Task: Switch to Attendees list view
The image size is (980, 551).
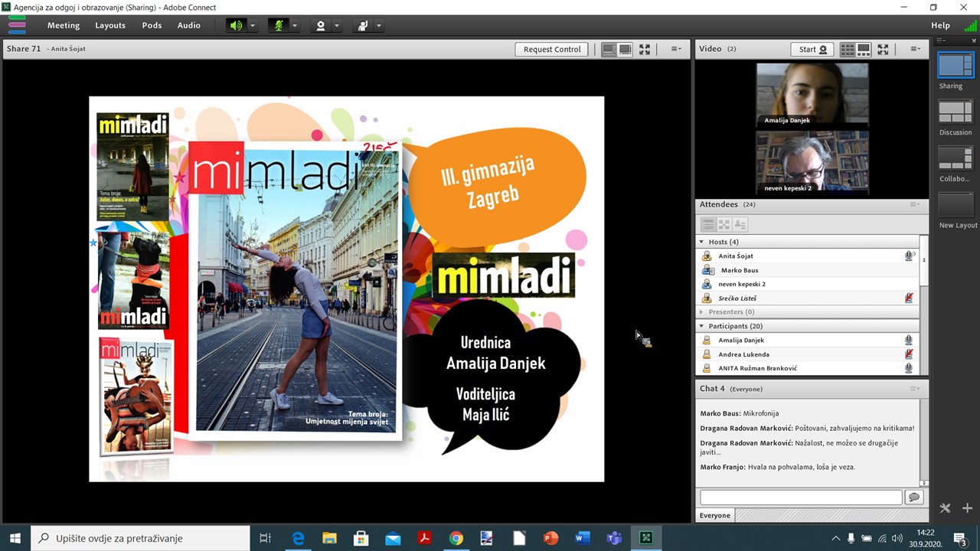Action: [x=708, y=224]
